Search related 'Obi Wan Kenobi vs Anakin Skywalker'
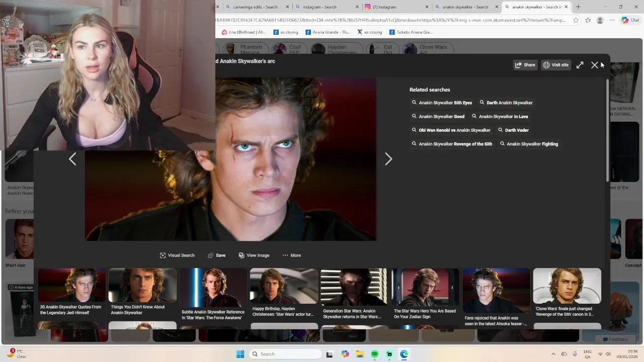Viewport: 644px width, 362px height. click(x=451, y=130)
